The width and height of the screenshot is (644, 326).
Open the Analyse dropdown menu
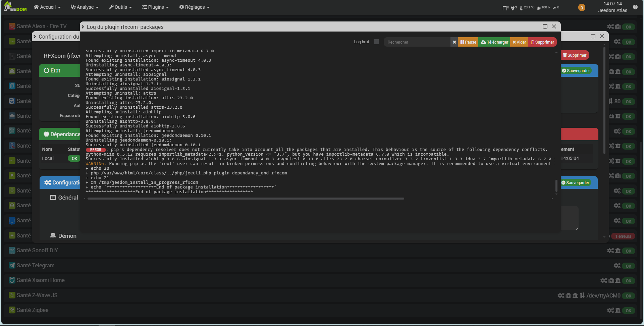tap(85, 7)
